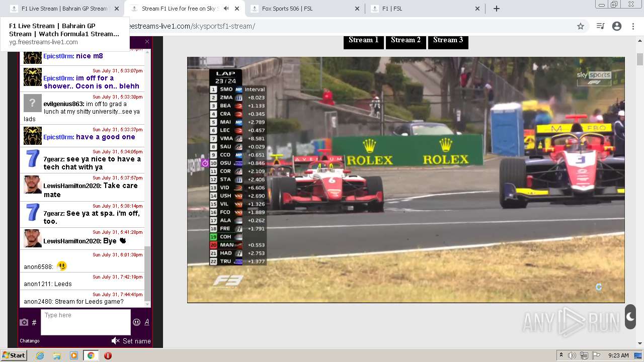Click LewisHamilton2020 avatar beside 'Bye' message

tap(33, 238)
